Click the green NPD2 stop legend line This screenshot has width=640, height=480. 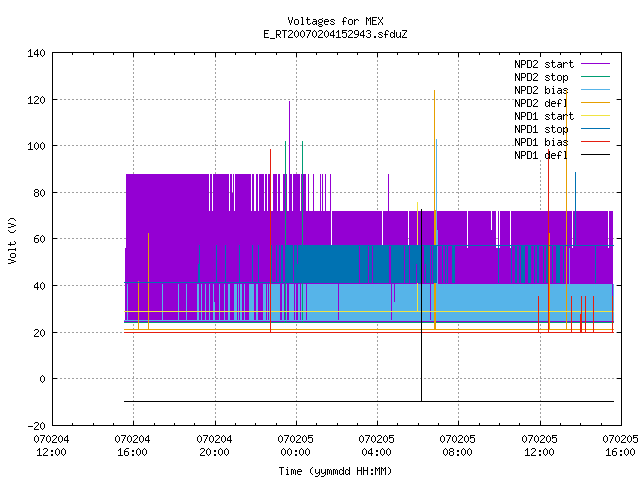point(596,76)
